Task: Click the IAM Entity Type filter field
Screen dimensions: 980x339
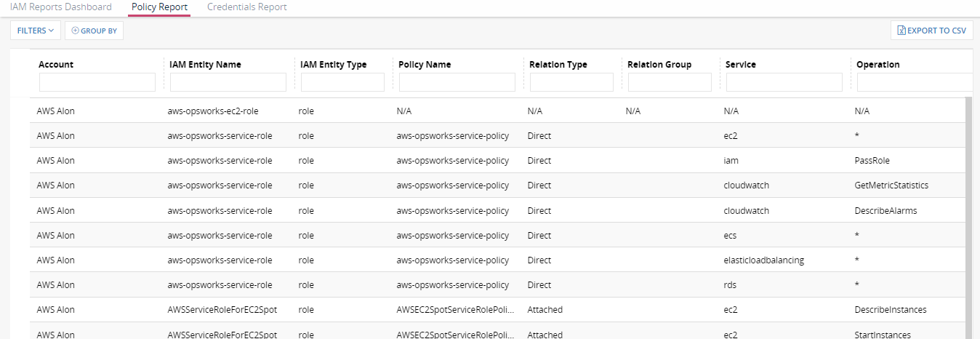Action: pyautogui.click(x=342, y=82)
